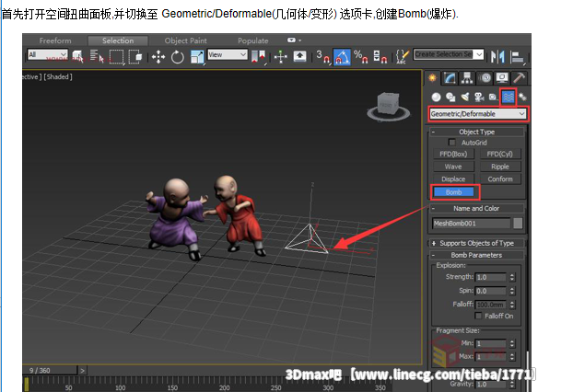
Task: Choose the Rectangular Selection Region tool
Action: [x=117, y=56]
